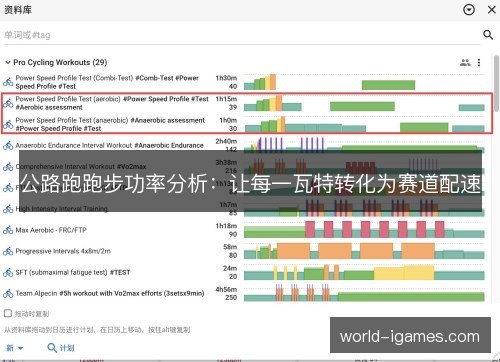The image size is (500, 362).
Task: Select SFT (submaximal fatigue test) workout
Action: tap(73, 272)
